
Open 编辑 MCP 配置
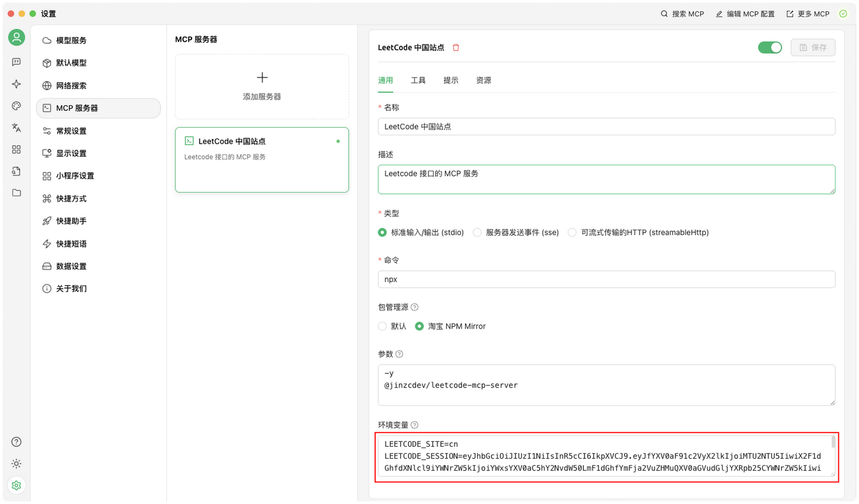point(744,13)
